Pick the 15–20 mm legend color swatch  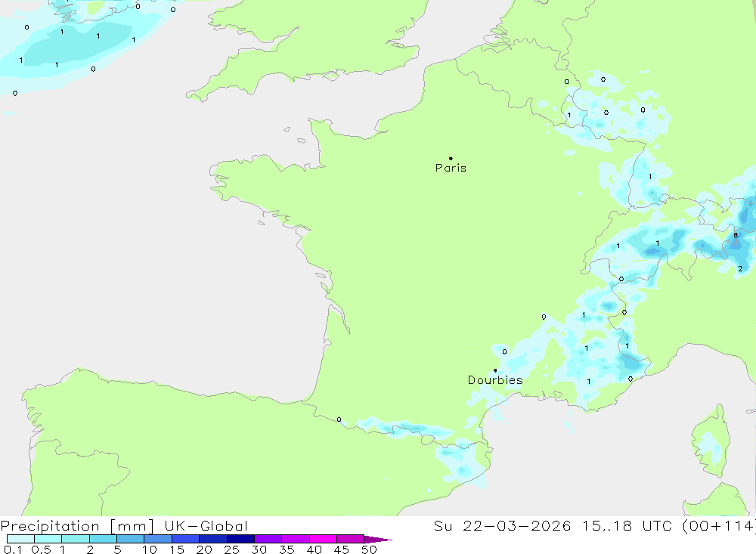tap(186, 539)
